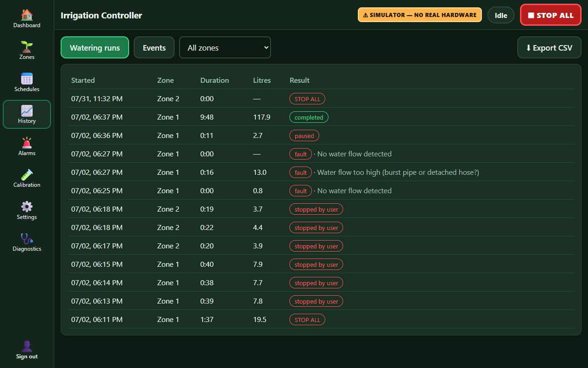This screenshot has width=588, height=368.
Task: Click Export CSV button
Action: pos(549,47)
